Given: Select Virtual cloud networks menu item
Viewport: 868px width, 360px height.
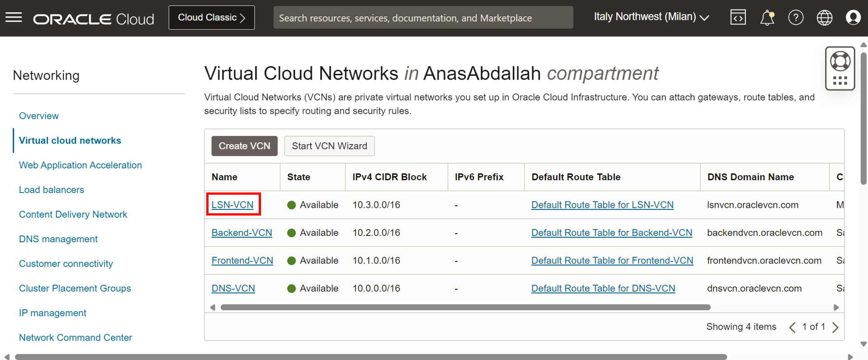Looking at the screenshot, I should 70,140.
